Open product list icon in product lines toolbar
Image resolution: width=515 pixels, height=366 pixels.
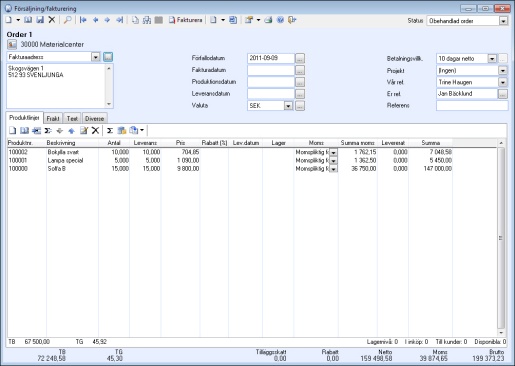click(24, 130)
